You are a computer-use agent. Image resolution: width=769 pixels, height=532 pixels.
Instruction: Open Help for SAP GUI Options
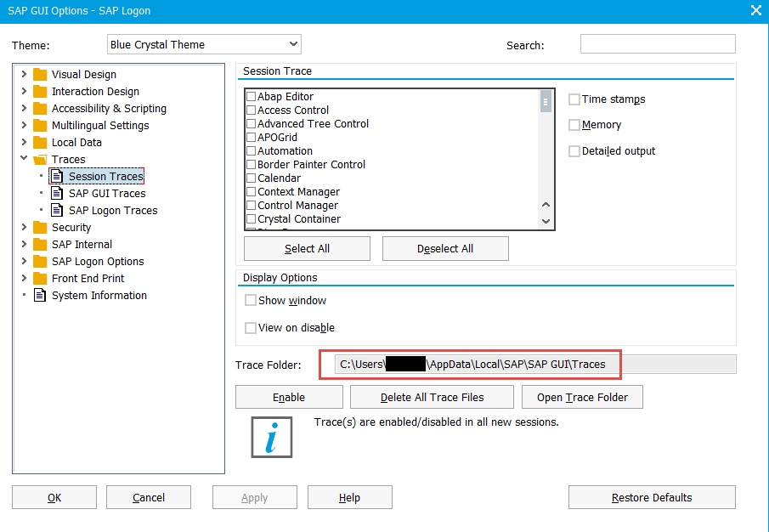(x=350, y=498)
